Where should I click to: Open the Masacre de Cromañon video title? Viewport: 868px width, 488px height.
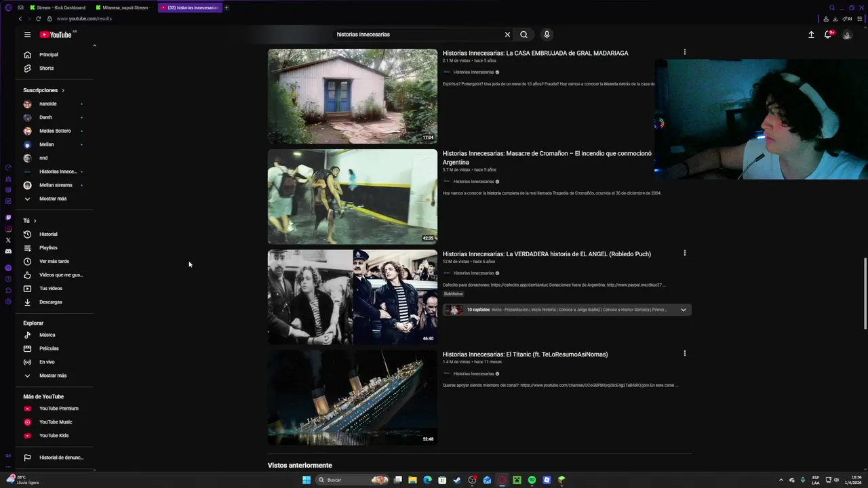[x=547, y=158]
